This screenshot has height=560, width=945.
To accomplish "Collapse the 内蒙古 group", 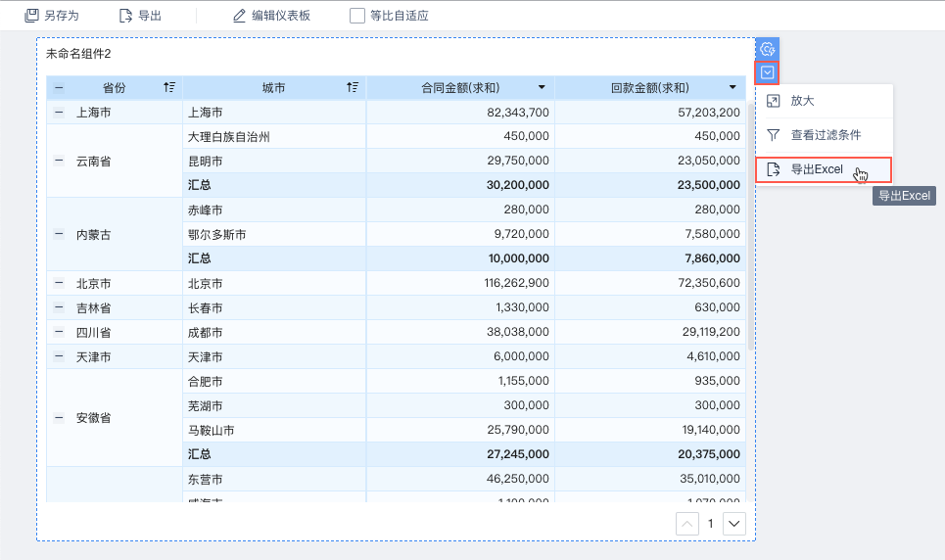I will (59, 235).
